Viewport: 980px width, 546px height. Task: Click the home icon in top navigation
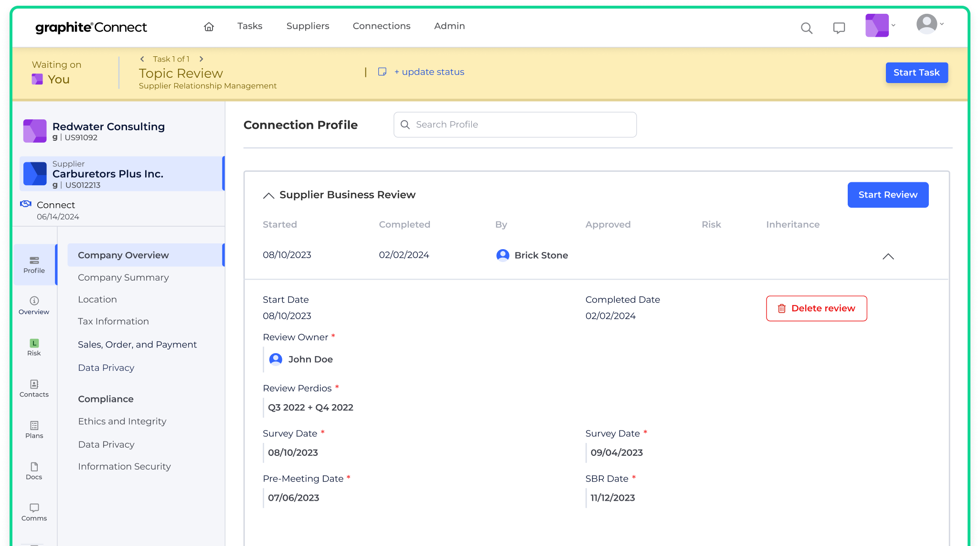click(x=209, y=27)
